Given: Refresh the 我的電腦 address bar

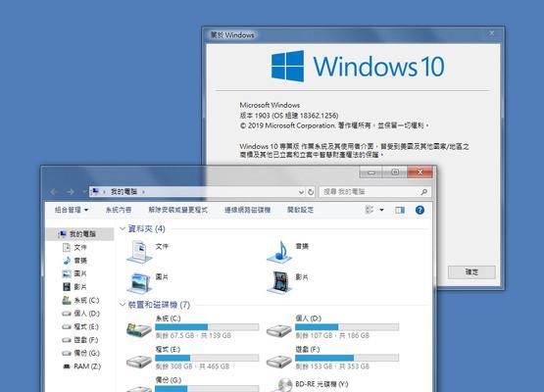Looking at the screenshot, I should click(x=311, y=192).
